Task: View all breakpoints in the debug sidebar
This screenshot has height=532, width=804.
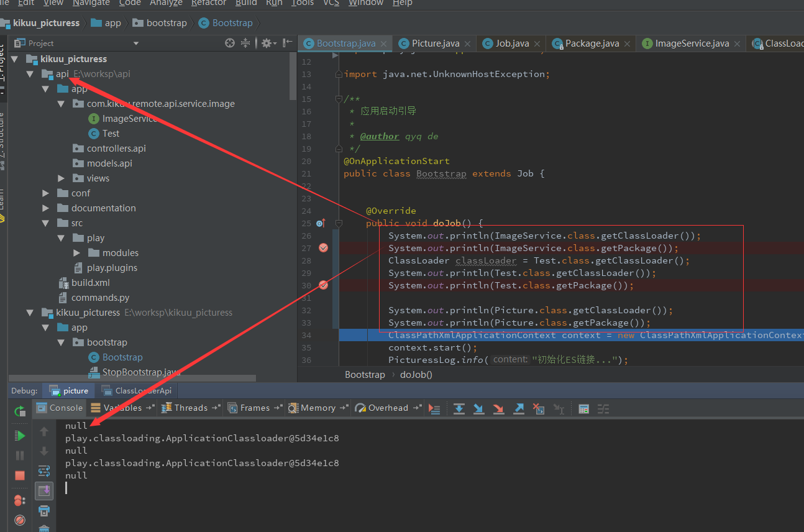Action: [20, 500]
